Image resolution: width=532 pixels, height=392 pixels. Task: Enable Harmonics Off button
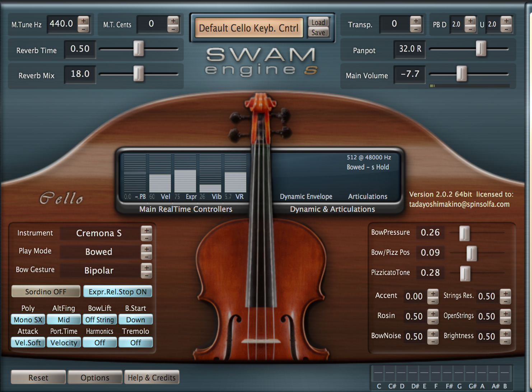click(x=100, y=342)
